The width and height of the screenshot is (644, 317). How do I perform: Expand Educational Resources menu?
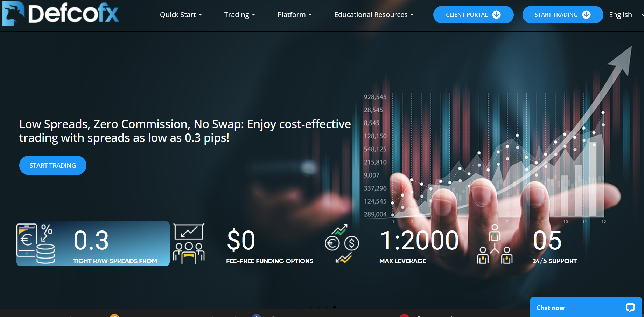tap(374, 15)
